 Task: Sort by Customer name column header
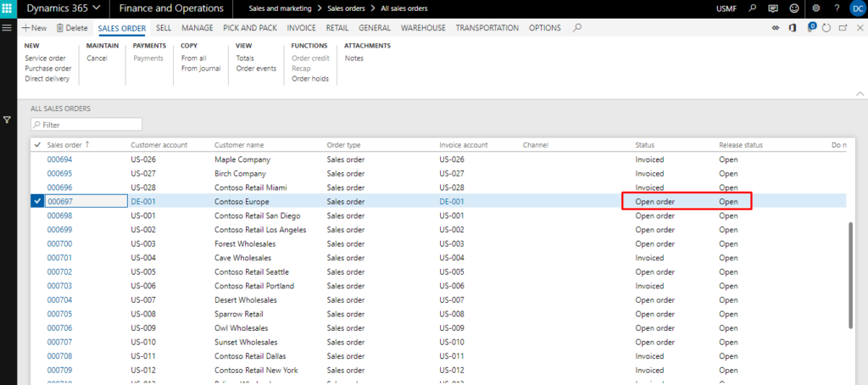239,144
